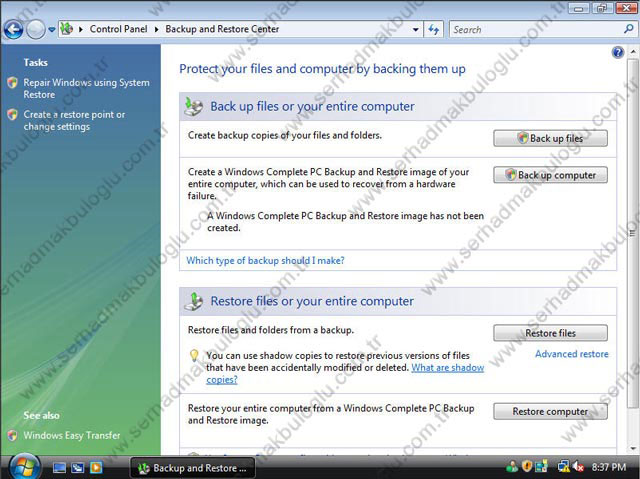Click the restore drive icon in section header

pos(193,302)
